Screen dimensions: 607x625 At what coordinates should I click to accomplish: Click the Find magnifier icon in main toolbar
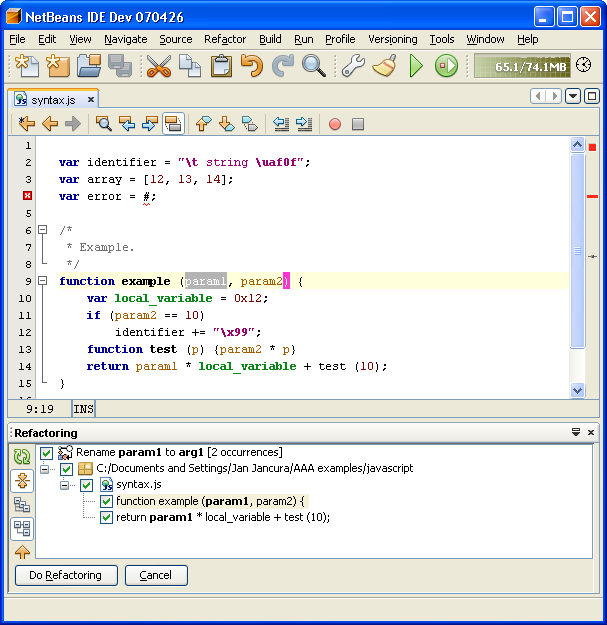tap(314, 66)
